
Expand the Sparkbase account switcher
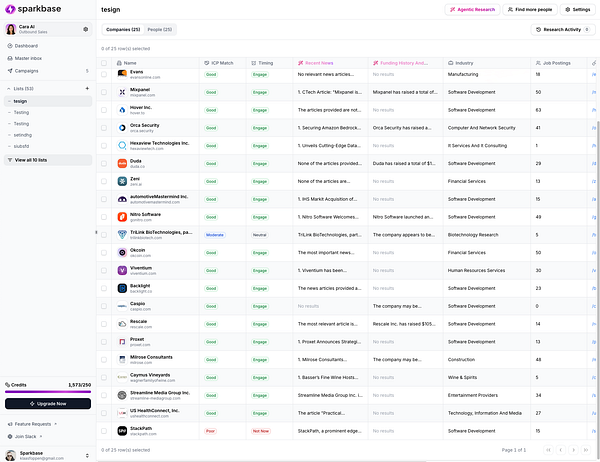tap(87, 455)
